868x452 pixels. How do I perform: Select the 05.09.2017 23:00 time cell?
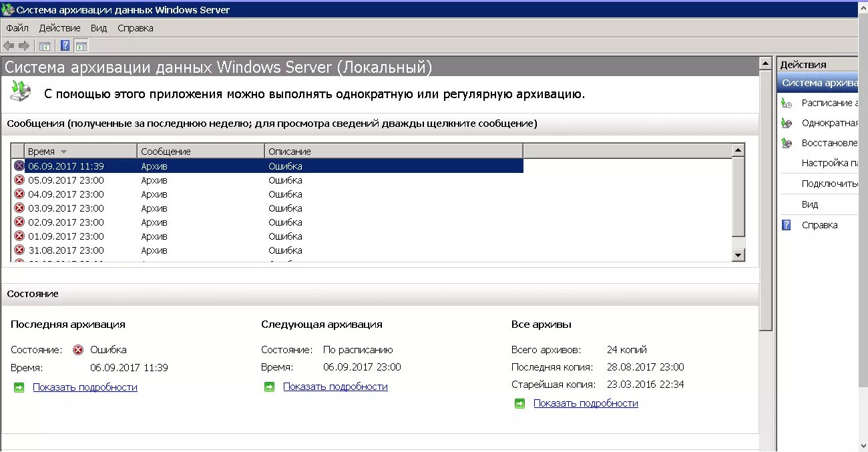(65, 180)
